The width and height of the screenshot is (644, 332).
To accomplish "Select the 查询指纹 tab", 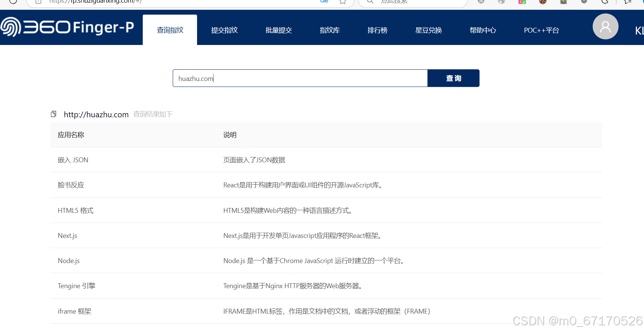I will [x=170, y=30].
